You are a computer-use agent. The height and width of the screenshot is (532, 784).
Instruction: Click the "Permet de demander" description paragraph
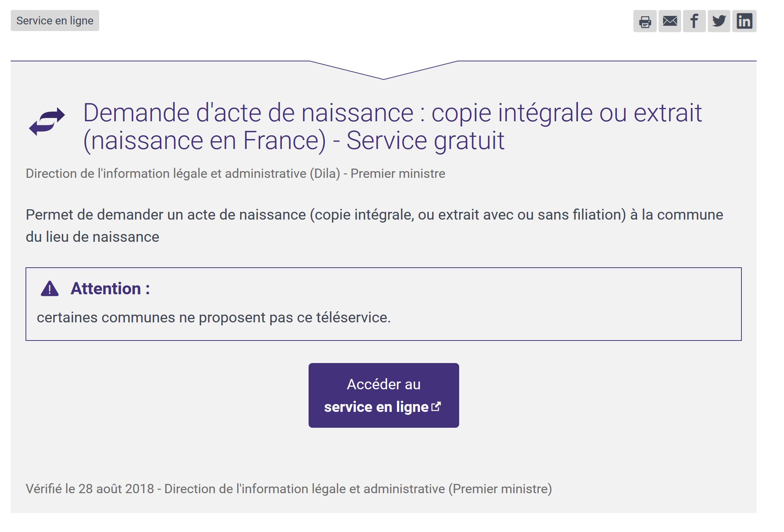click(x=374, y=215)
